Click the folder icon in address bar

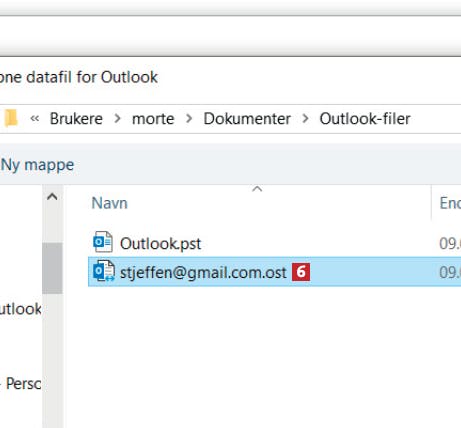click(x=10, y=118)
